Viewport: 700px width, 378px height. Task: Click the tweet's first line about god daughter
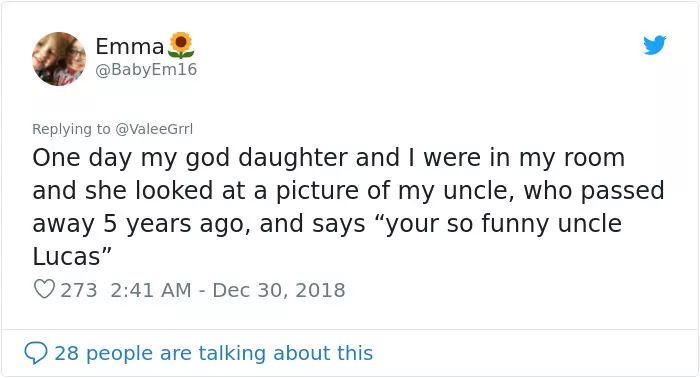point(329,158)
